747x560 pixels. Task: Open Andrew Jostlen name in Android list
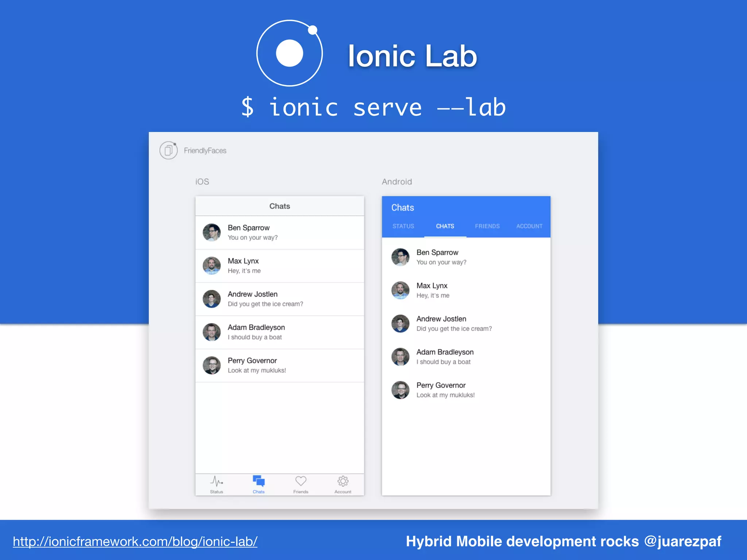(x=441, y=319)
